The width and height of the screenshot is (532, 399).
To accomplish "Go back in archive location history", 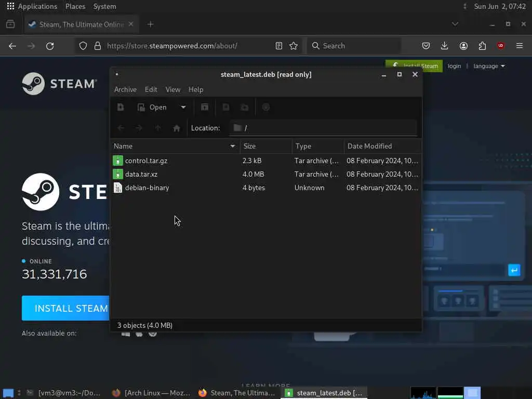I will (121, 128).
